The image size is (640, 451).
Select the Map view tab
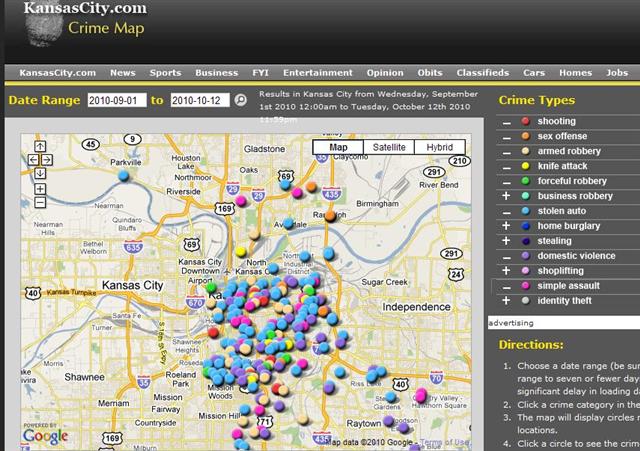(x=338, y=147)
